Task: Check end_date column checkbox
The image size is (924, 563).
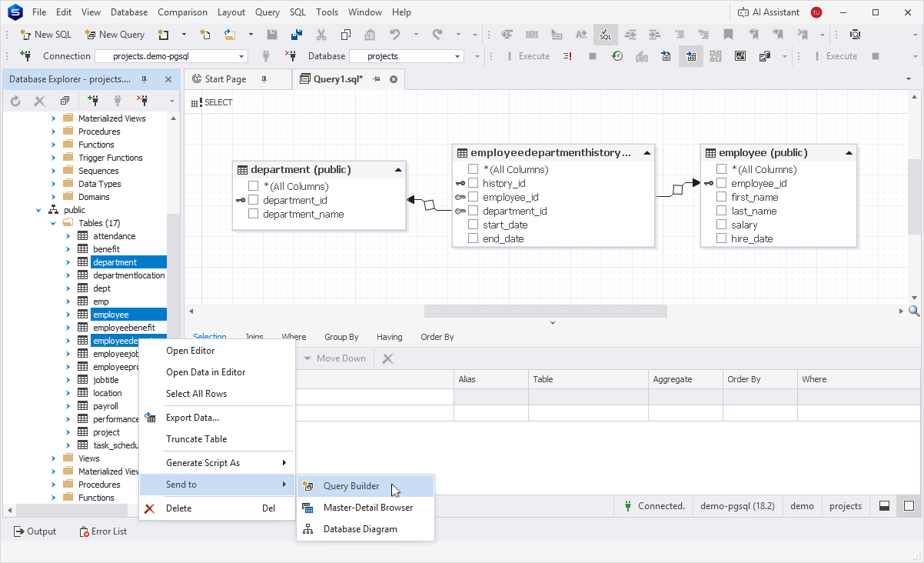Action: click(474, 238)
